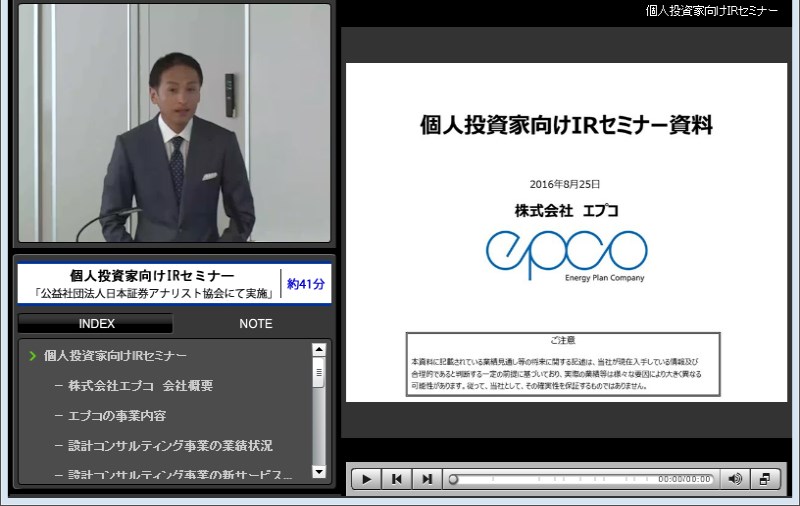Mute audio with the speaker icon
Viewport: 800px width, 506px height.
tap(735, 479)
